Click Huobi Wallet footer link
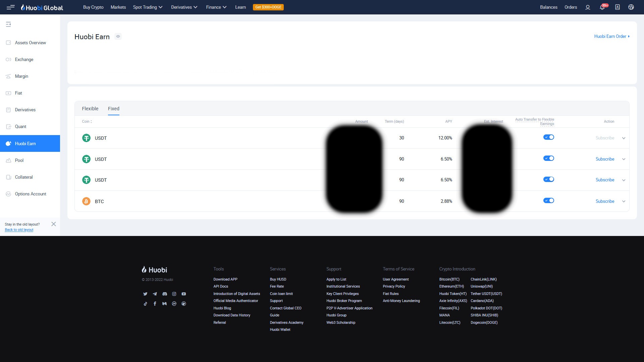644x362 pixels. point(280,329)
